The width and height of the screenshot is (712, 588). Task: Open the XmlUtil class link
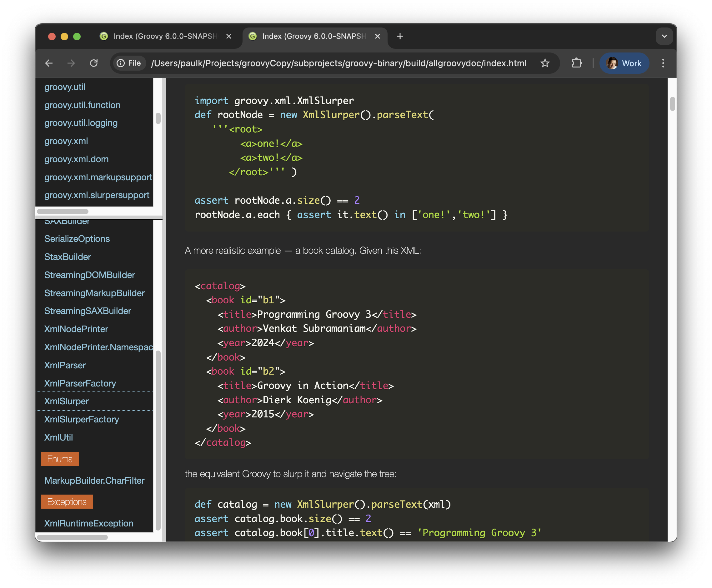point(58,437)
